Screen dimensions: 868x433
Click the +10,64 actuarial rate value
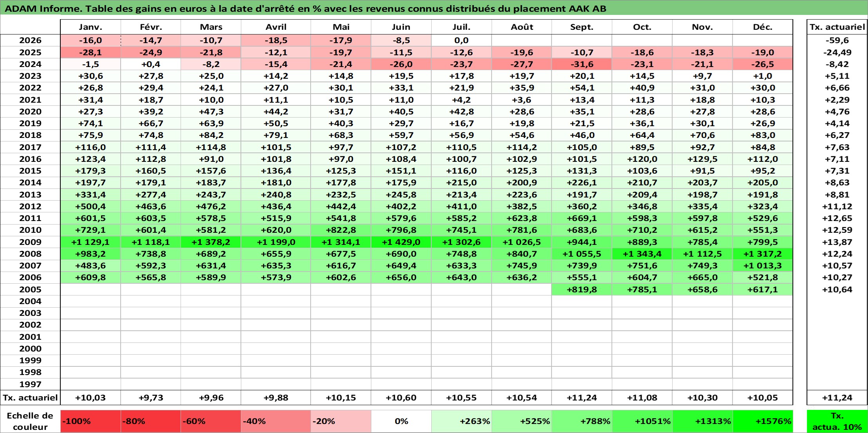point(837,290)
